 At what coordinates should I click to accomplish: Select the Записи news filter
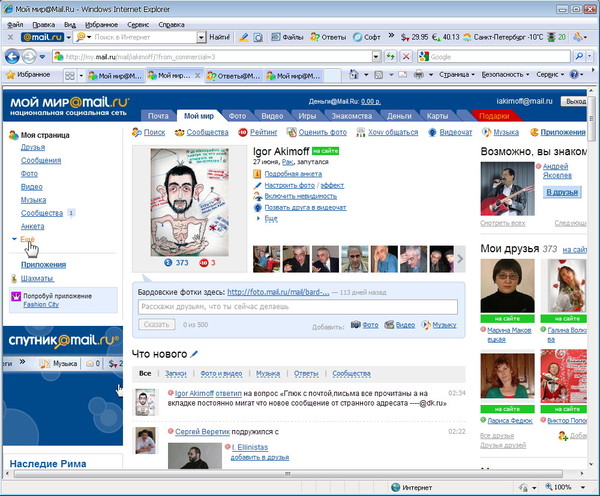coord(176,374)
